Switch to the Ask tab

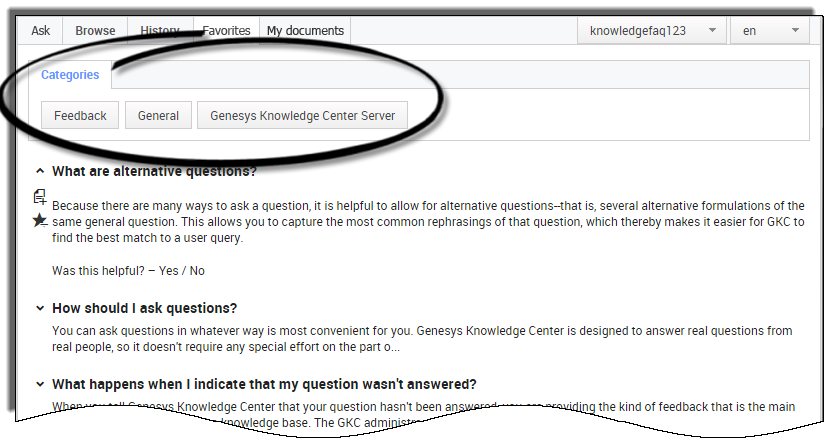tap(40, 31)
